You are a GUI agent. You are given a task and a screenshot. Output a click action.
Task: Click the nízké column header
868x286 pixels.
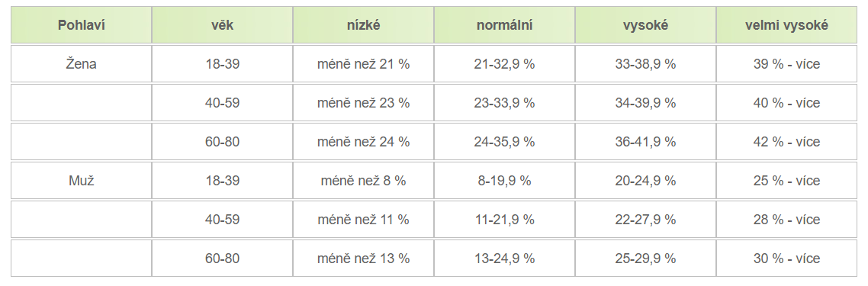click(363, 25)
